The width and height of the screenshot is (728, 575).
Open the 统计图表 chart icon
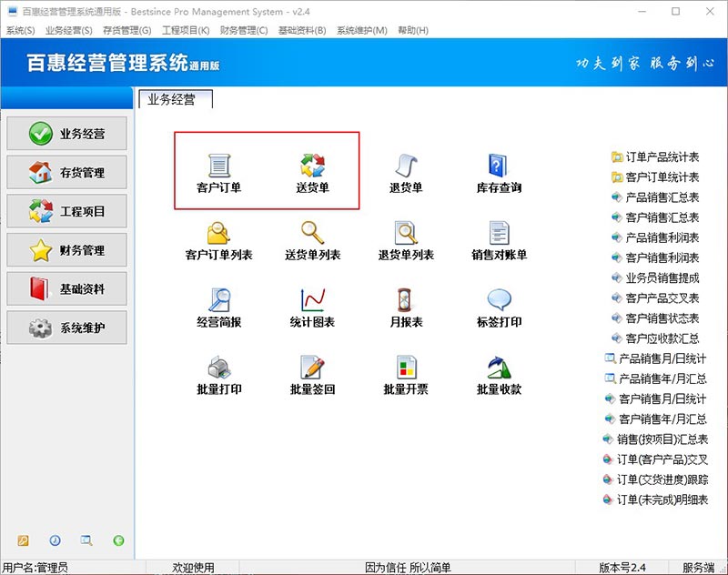(312, 300)
